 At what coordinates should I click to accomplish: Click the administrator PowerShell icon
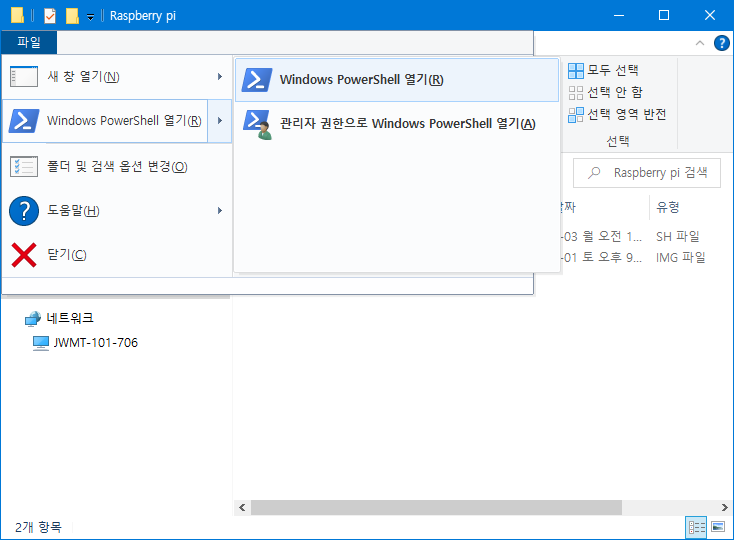[x=257, y=124]
